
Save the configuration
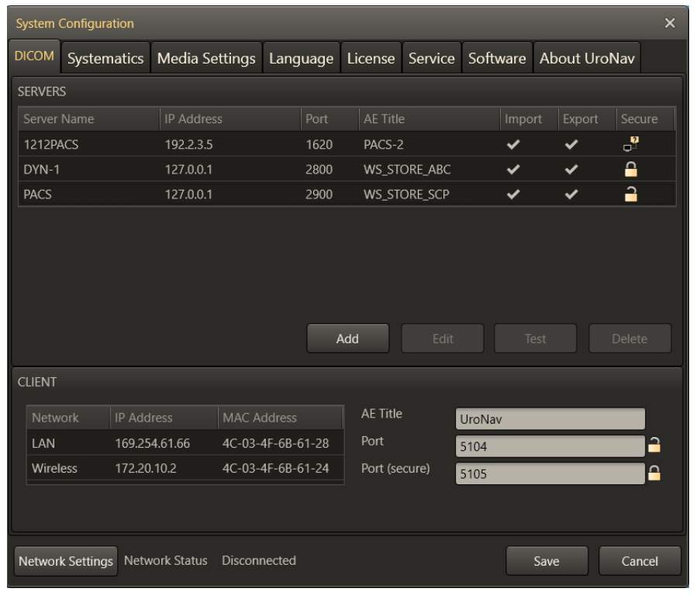click(x=547, y=561)
